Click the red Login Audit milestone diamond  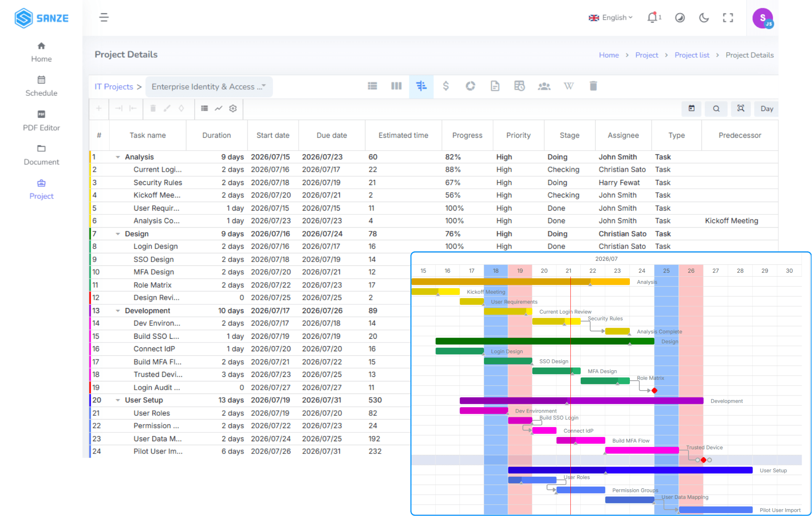(x=703, y=460)
